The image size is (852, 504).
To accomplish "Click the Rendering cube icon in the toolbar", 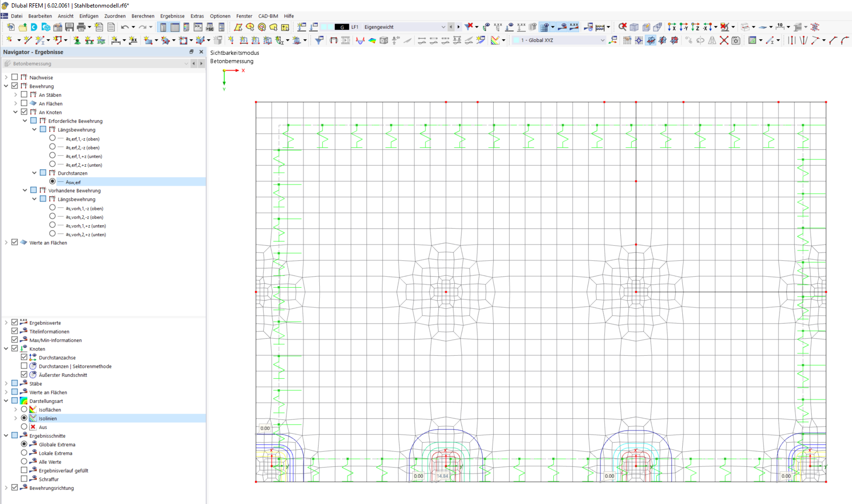I will click(384, 41).
